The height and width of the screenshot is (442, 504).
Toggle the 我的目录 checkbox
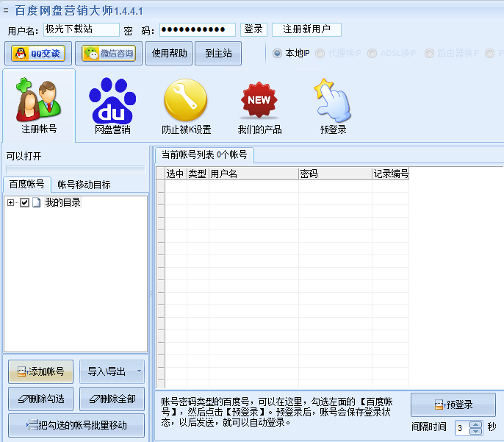(24, 203)
